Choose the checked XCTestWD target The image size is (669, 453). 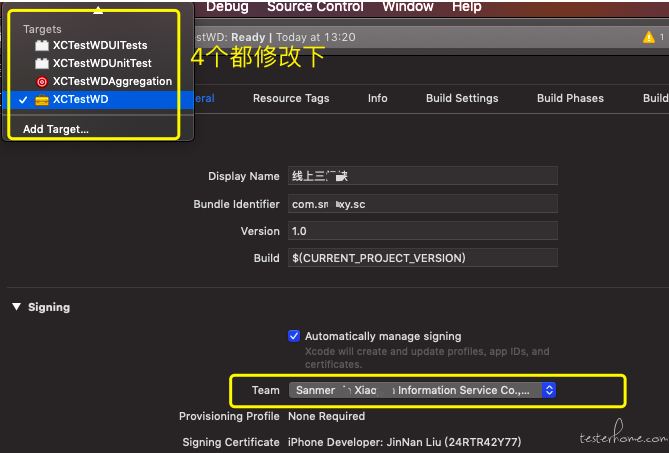pos(98,99)
